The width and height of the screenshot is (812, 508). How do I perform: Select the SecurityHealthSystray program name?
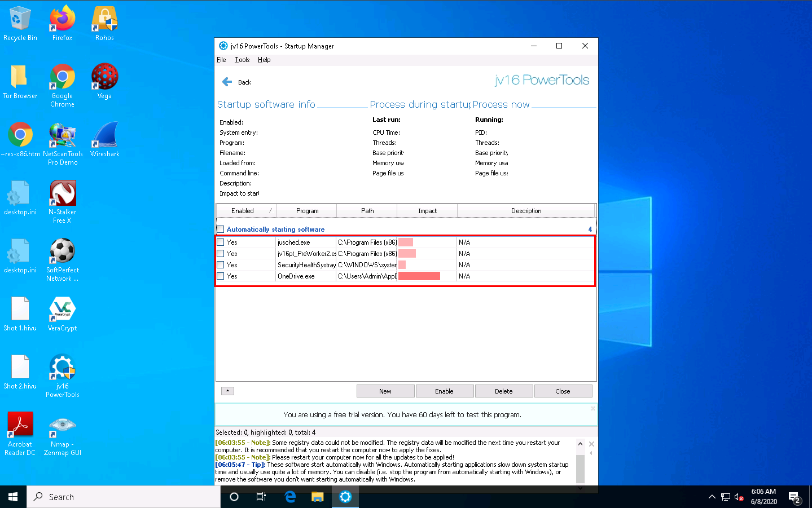[x=306, y=265]
